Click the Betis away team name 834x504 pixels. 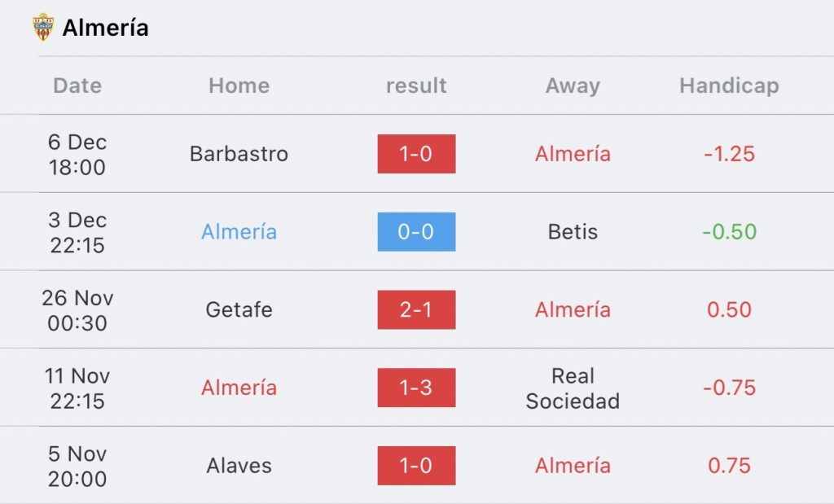click(573, 232)
